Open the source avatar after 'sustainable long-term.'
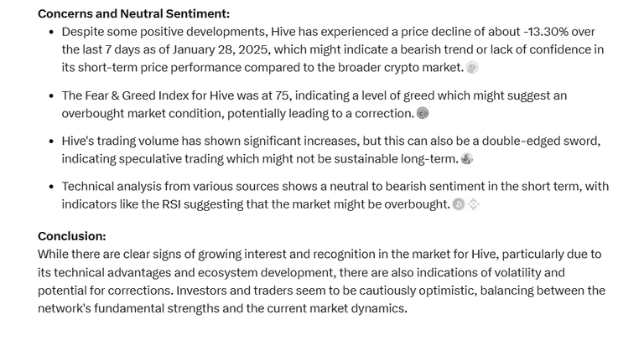644x345 pixels. click(x=466, y=158)
